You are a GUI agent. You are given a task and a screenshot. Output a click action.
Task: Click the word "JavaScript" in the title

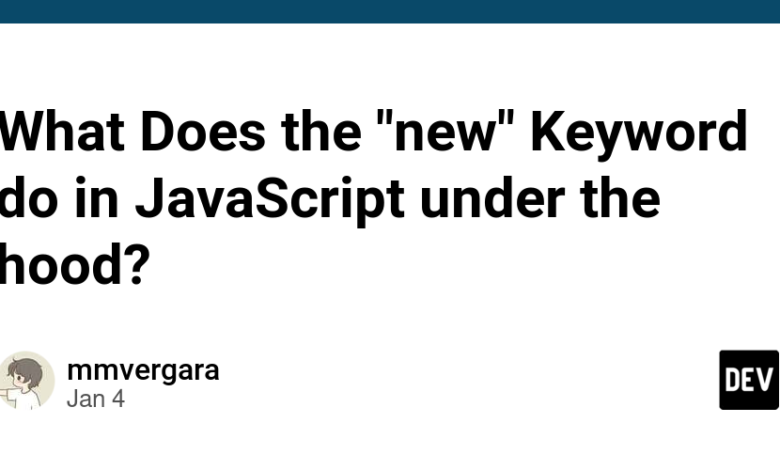click(269, 200)
